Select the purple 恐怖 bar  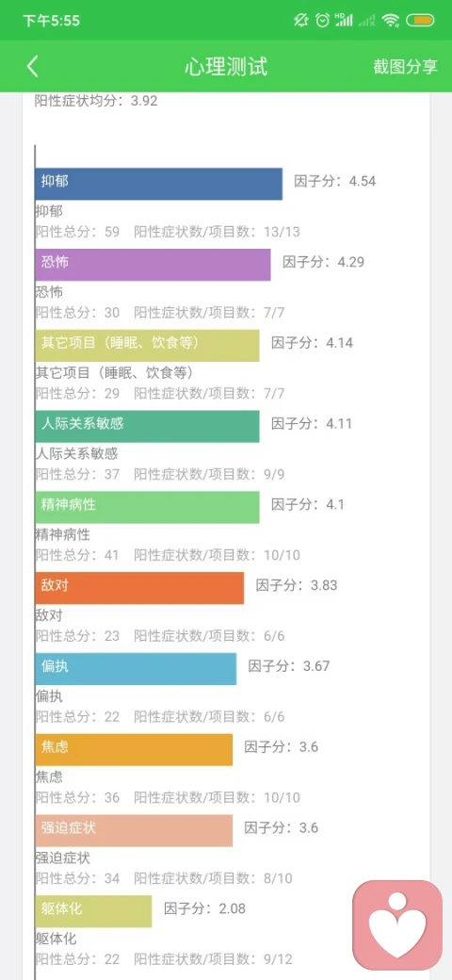153,265
